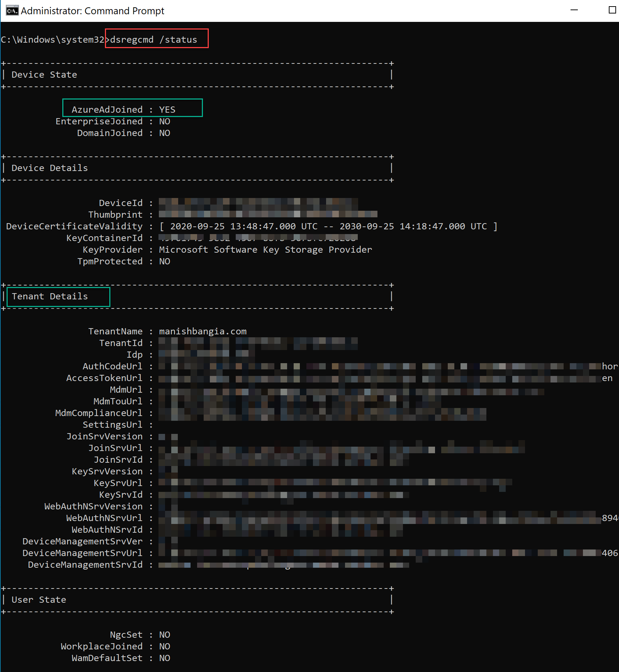Click the EnterpriseJoined NO value
This screenshot has width=619, height=672.
pos(165,121)
